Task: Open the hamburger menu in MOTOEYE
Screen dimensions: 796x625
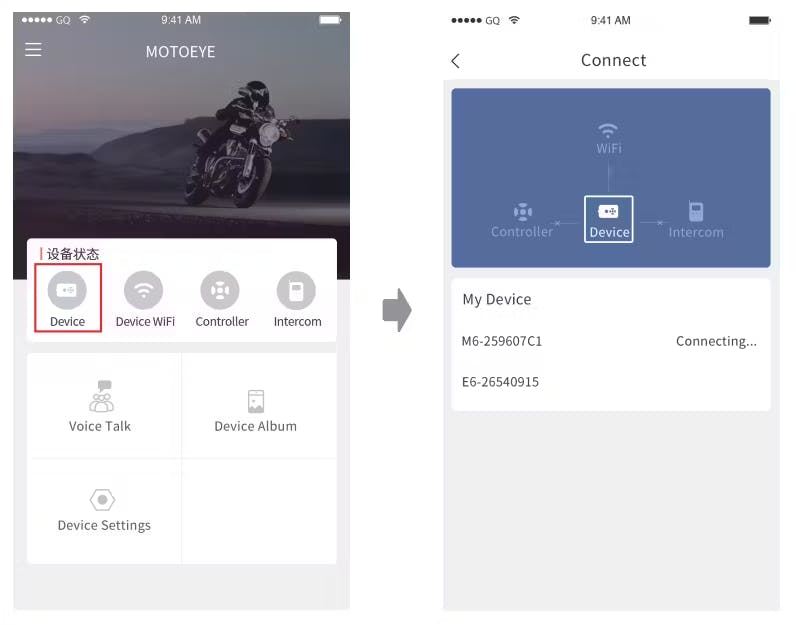Action: (x=33, y=50)
